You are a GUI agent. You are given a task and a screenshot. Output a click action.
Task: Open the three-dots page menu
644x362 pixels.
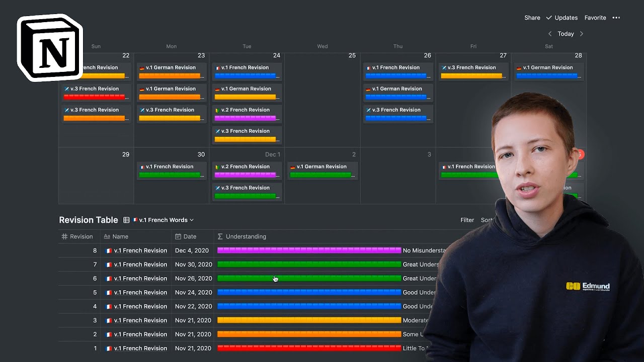(x=616, y=18)
